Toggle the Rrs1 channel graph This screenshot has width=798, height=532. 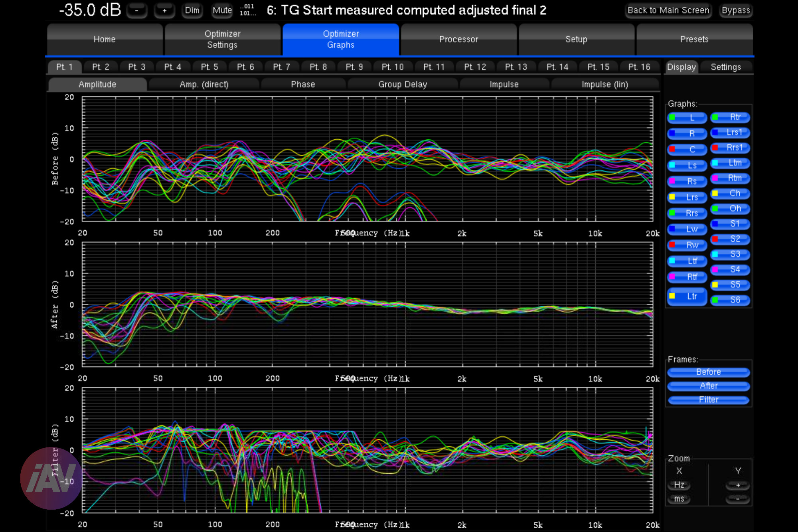point(730,148)
